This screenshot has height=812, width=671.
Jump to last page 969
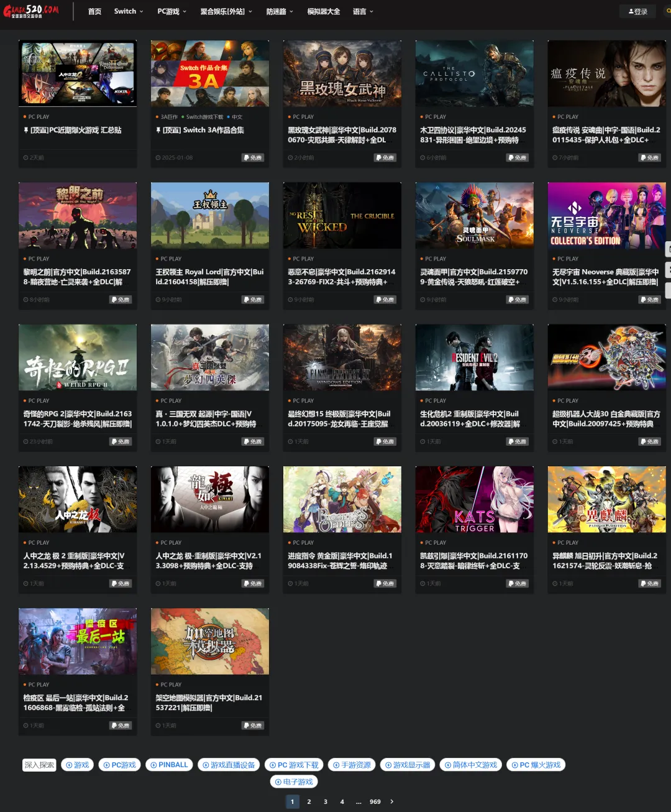375,802
